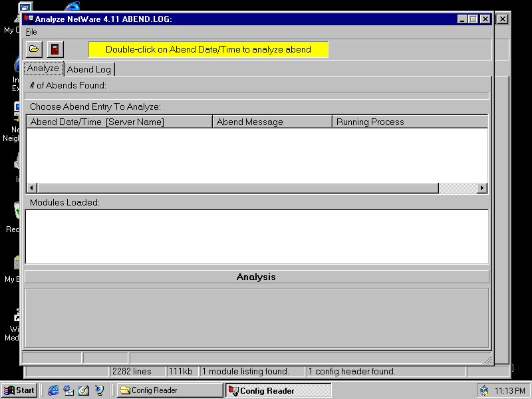Click the Analyze NetWare title bar icon

29,19
